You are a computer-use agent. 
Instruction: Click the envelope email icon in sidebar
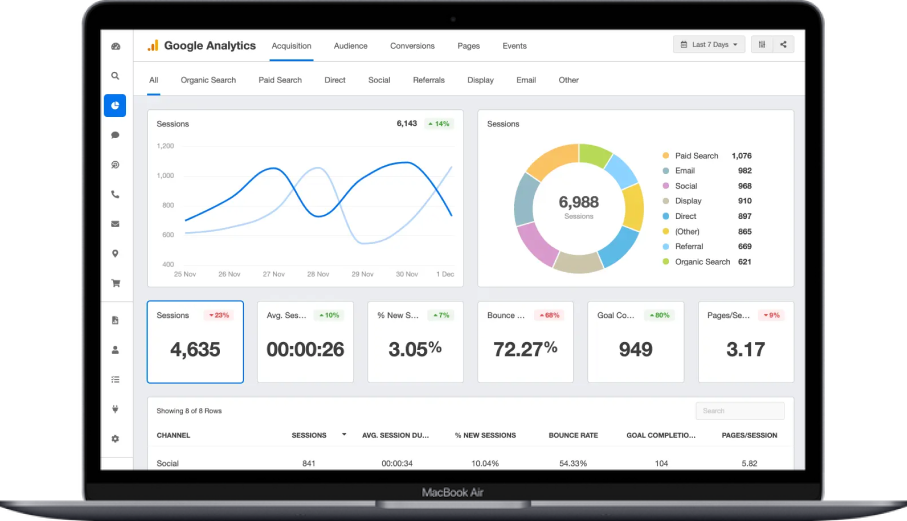[x=115, y=224]
